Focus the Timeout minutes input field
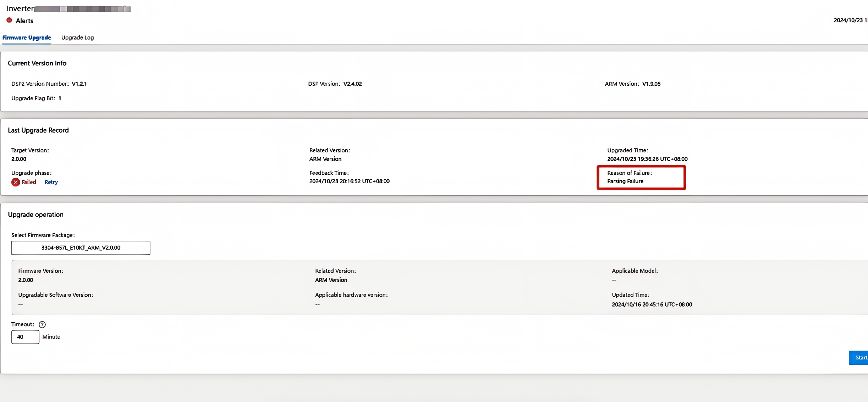 coord(25,337)
